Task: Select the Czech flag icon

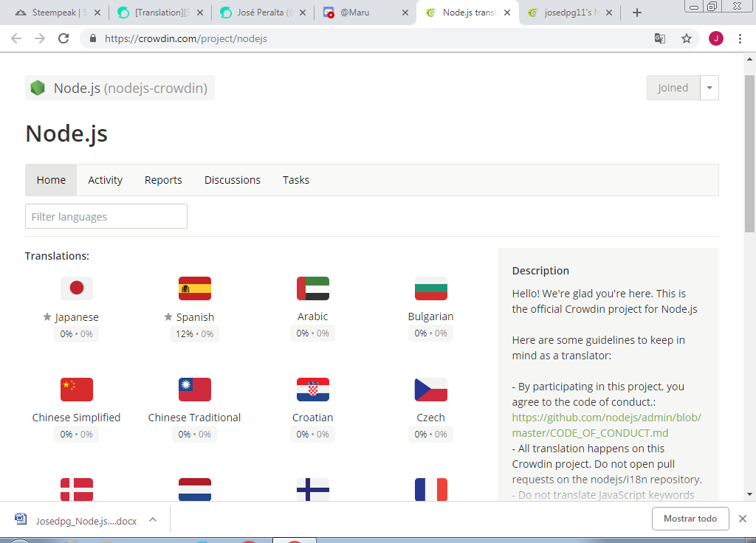Action: [x=431, y=390]
